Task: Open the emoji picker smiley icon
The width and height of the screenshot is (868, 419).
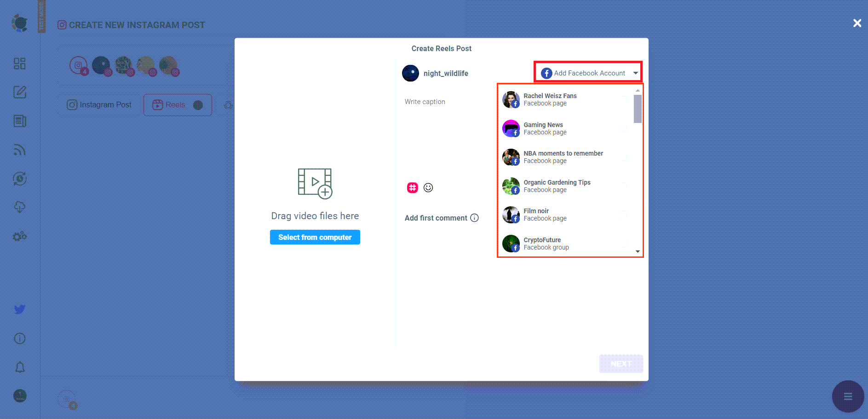Action: (x=428, y=187)
